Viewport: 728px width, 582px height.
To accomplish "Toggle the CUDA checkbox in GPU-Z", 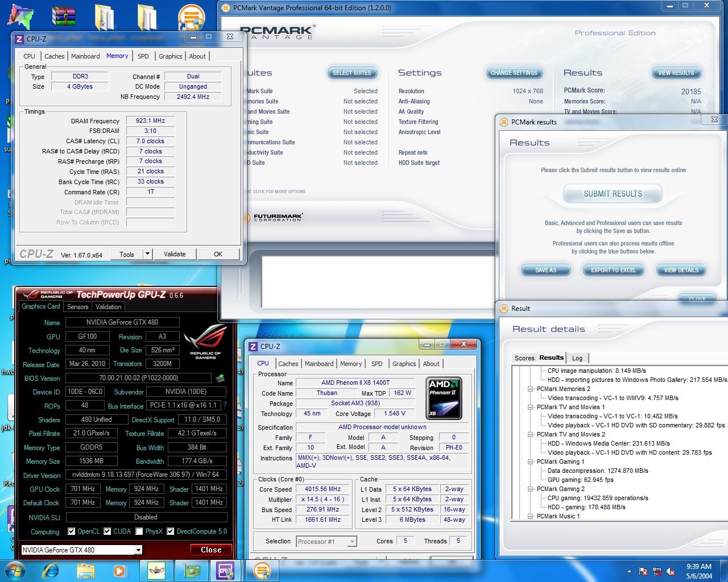I will click(107, 531).
